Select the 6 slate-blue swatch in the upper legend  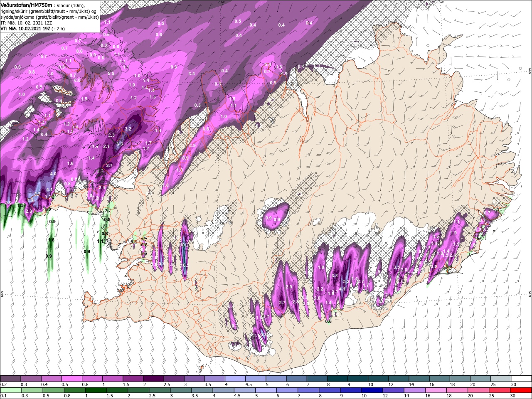(x=297, y=379)
